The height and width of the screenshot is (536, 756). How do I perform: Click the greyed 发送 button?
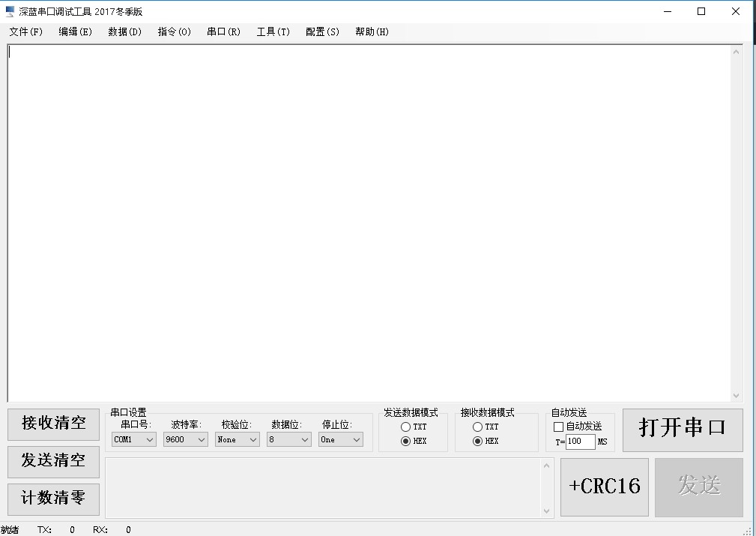(x=699, y=487)
